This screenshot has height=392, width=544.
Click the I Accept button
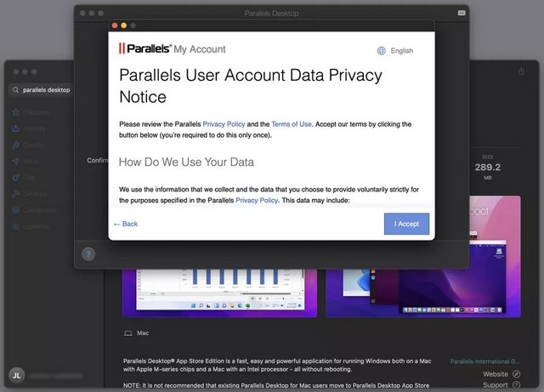pyautogui.click(x=406, y=224)
